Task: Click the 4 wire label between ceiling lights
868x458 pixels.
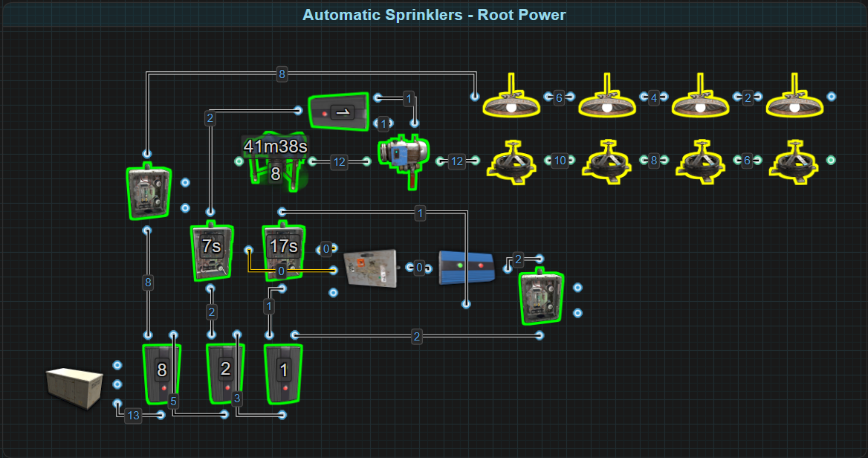Action: (x=654, y=98)
